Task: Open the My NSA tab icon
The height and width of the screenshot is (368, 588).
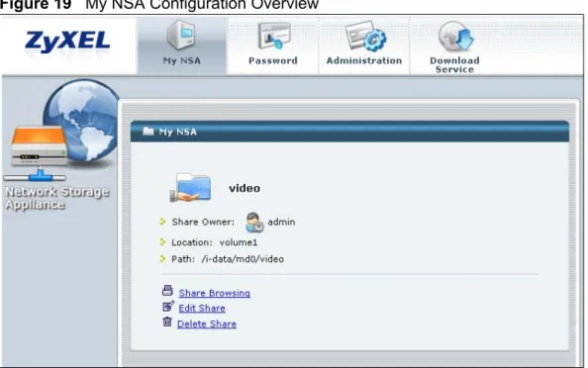Action: (x=181, y=36)
